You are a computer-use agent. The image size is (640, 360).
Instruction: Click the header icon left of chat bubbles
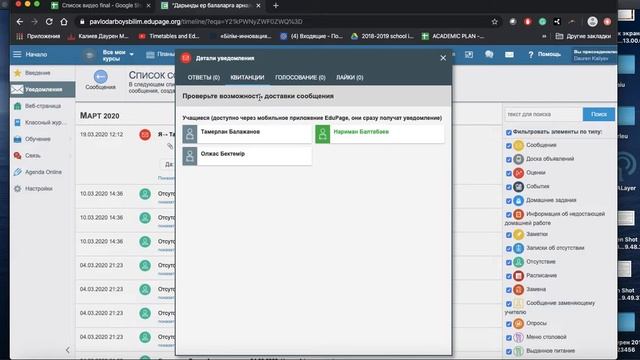point(469,54)
